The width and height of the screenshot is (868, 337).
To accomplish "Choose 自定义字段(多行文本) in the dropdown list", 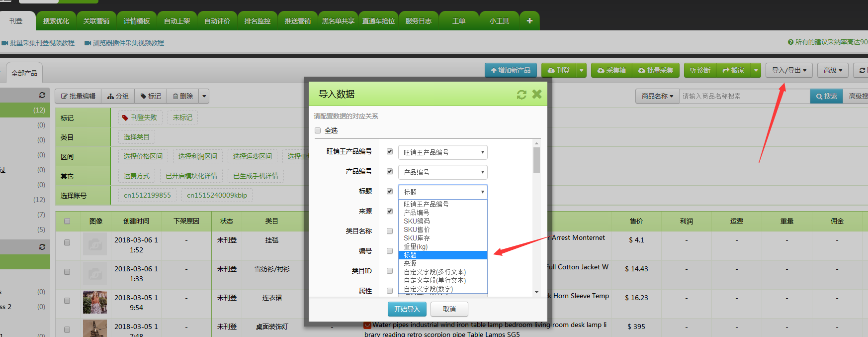I will coord(443,272).
